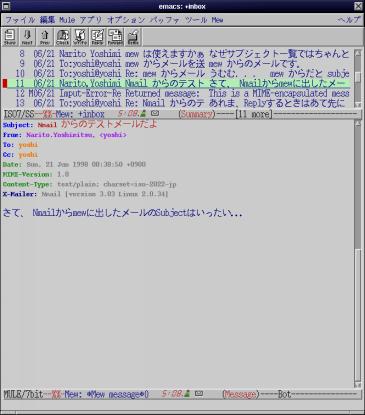Click the Prev message arrow icon
The width and height of the screenshot is (365, 415).
click(x=45, y=37)
